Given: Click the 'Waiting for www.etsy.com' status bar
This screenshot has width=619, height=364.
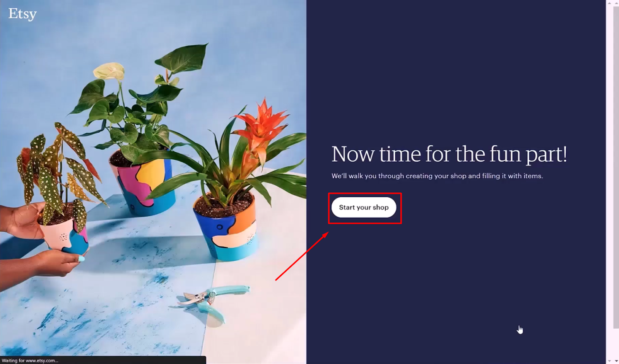Looking at the screenshot, I should (x=103, y=360).
